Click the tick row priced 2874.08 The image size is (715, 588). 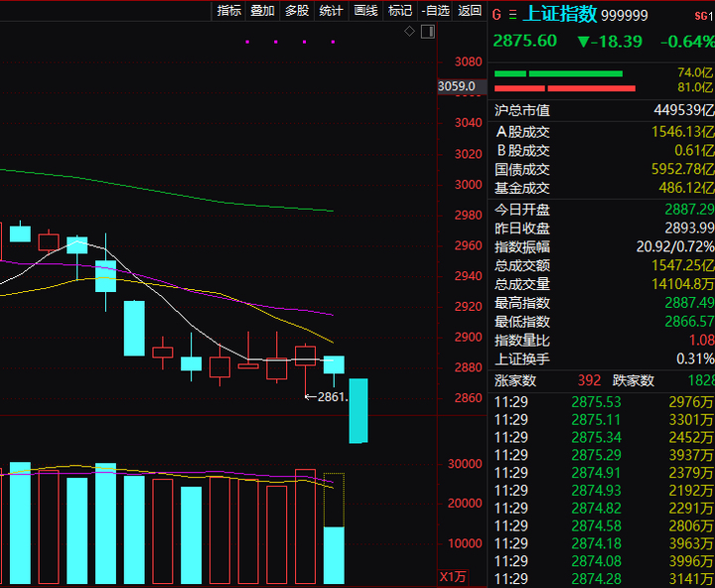tap(604, 561)
